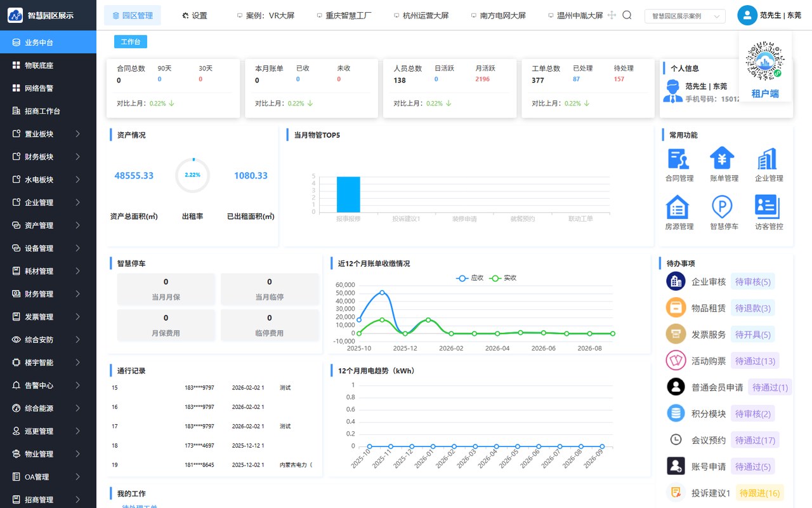Click the 待退款(3) tag for 物品租赁
This screenshot has width=812, height=508.
coord(753,308)
